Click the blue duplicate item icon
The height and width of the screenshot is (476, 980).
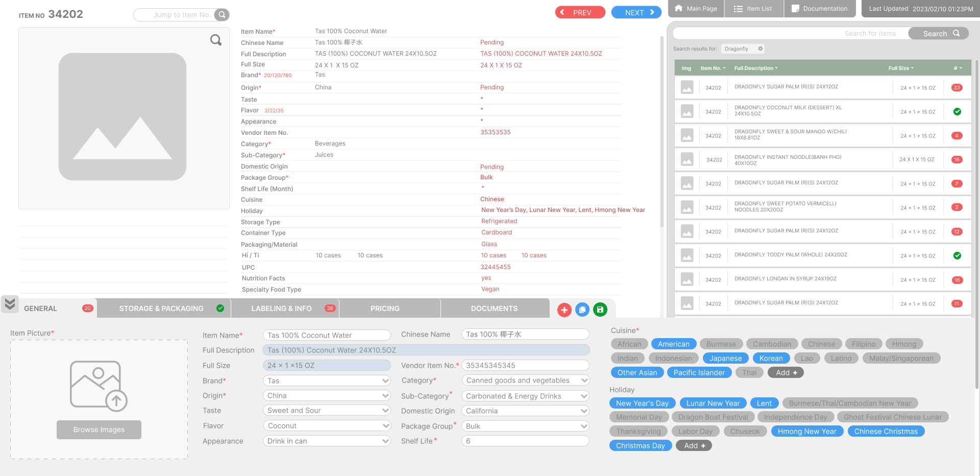coord(582,310)
